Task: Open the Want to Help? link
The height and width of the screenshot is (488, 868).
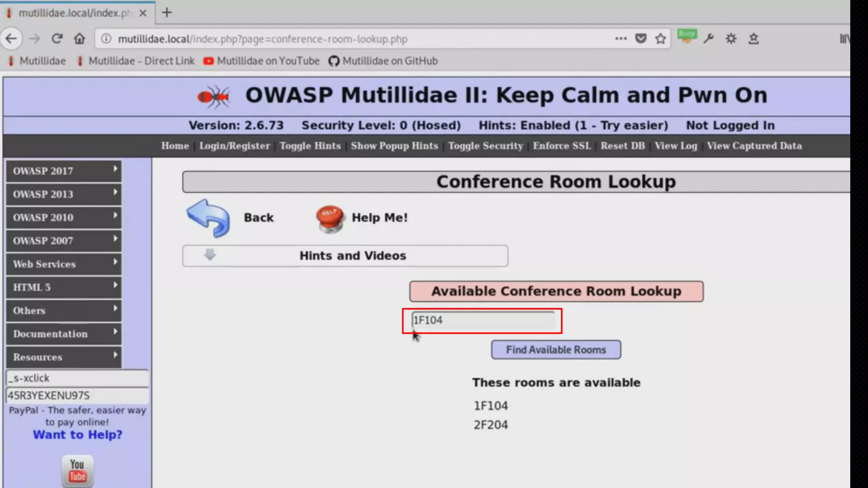Action: pyautogui.click(x=78, y=435)
